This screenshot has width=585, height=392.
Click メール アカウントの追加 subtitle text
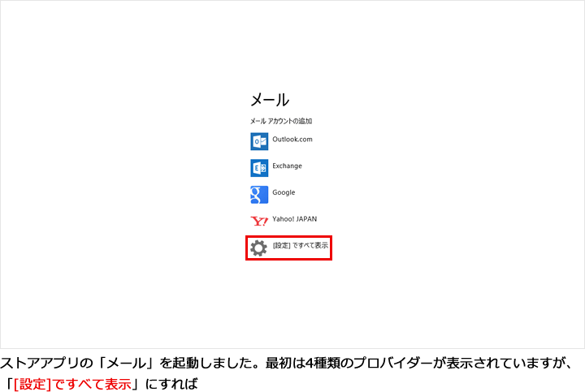tap(281, 121)
